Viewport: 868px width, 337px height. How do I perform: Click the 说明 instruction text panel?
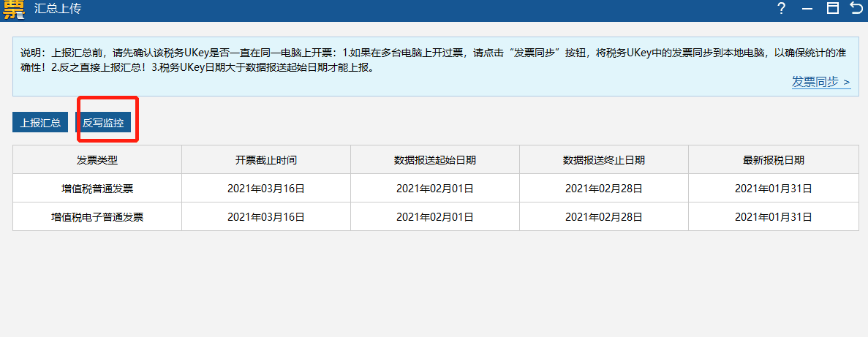pos(366,61)
